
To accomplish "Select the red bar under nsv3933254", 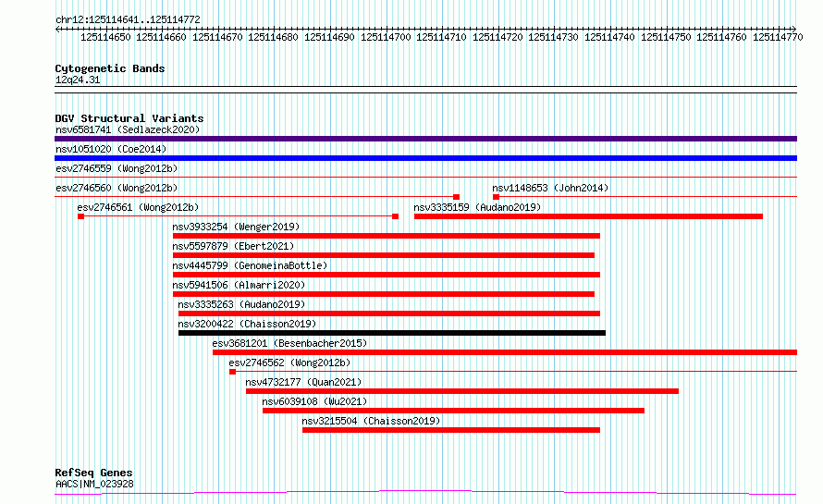I will coord(387,236).
